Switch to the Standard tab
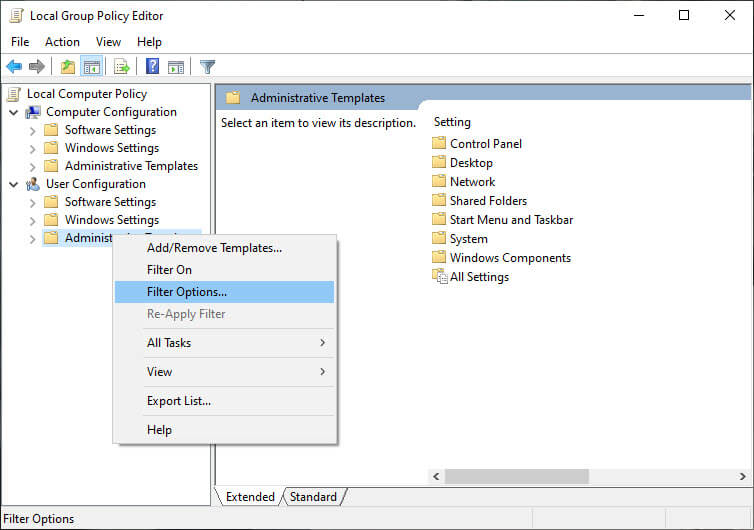Screen dimensions: 754x530 (x=313, y=497)
